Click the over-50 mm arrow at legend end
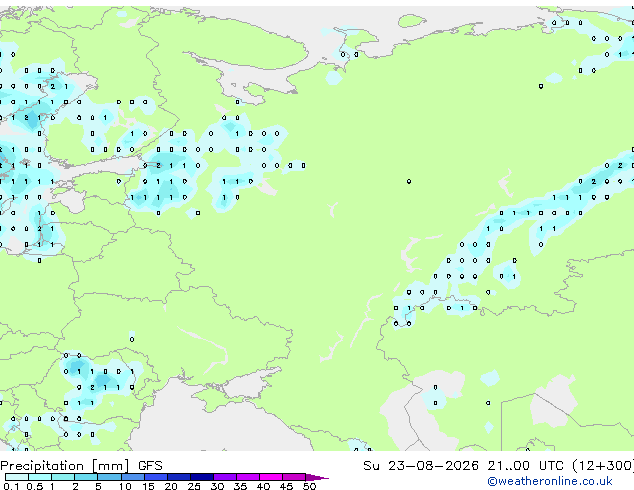The width and height of the screenshot is (634, 490). (x=317, y=477)
